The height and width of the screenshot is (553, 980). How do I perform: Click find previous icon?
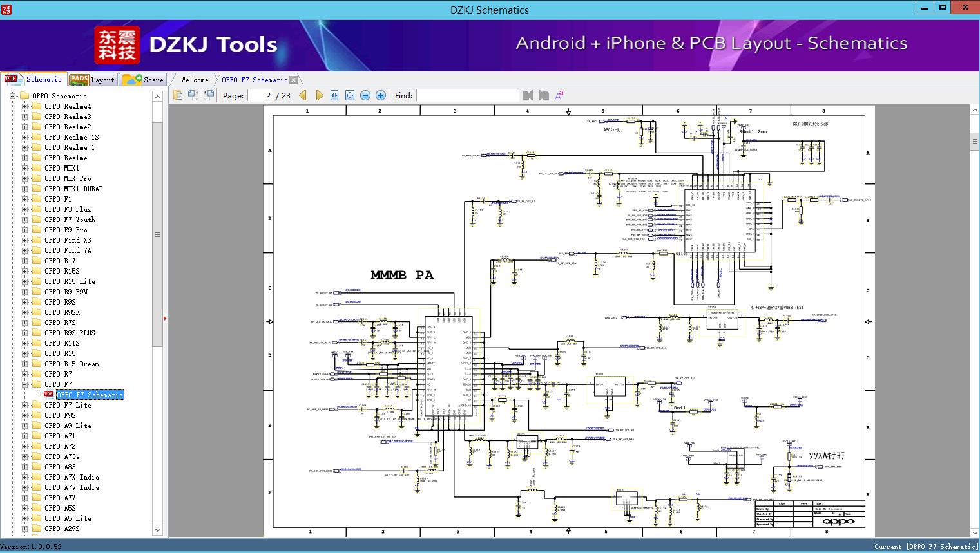(x=528, y=95)
